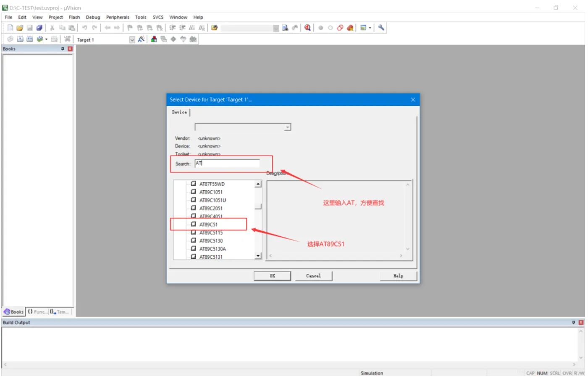588x386 pixels.
Task: Click the New file icon
Action: (10, 28)
